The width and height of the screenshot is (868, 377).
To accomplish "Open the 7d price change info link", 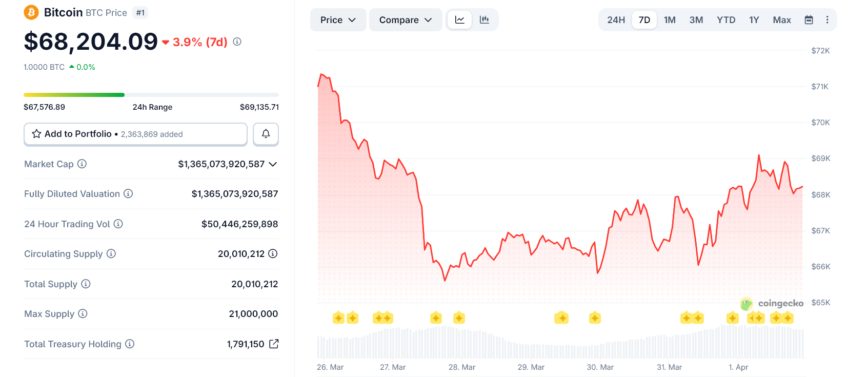I will pos(236,42).
